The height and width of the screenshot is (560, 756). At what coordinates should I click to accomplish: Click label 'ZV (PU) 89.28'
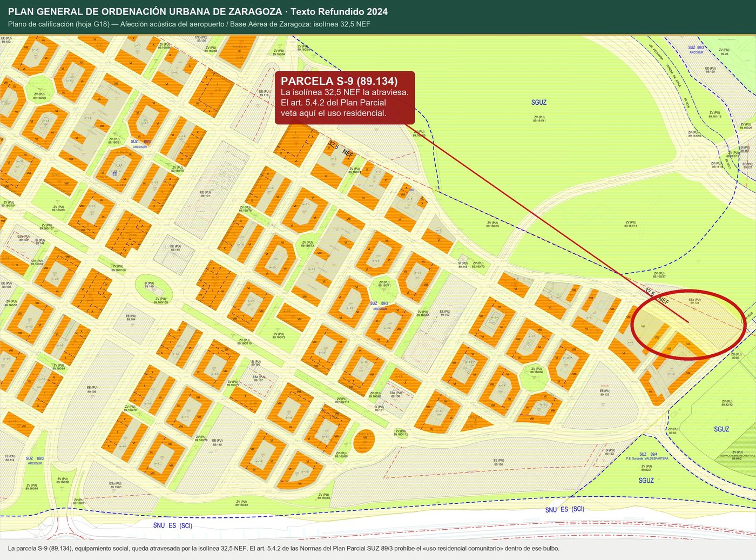724,52
